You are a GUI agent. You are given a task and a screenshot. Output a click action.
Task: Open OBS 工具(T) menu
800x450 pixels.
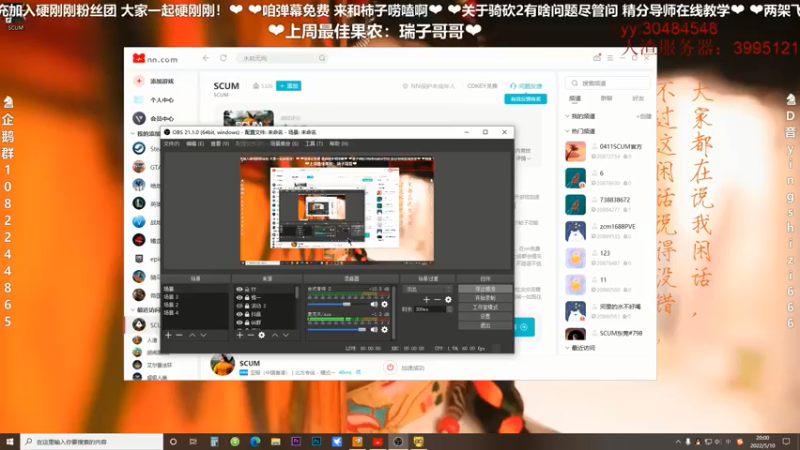click(314, 144)
